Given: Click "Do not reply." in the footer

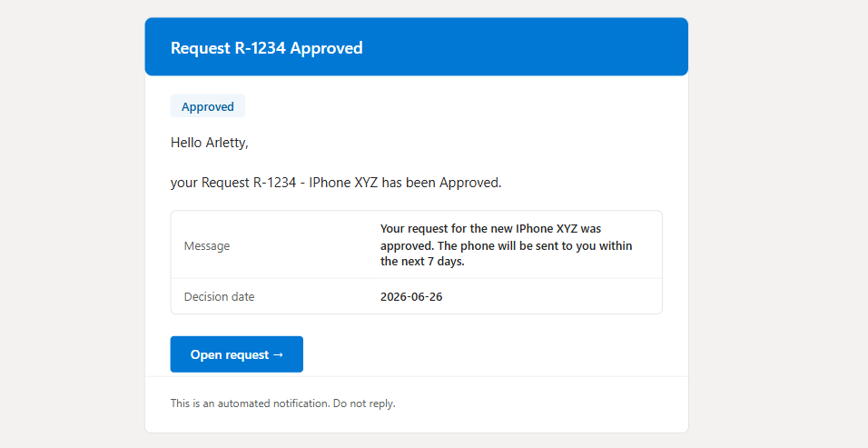Looking at the screenshot, I should (364, 403).
